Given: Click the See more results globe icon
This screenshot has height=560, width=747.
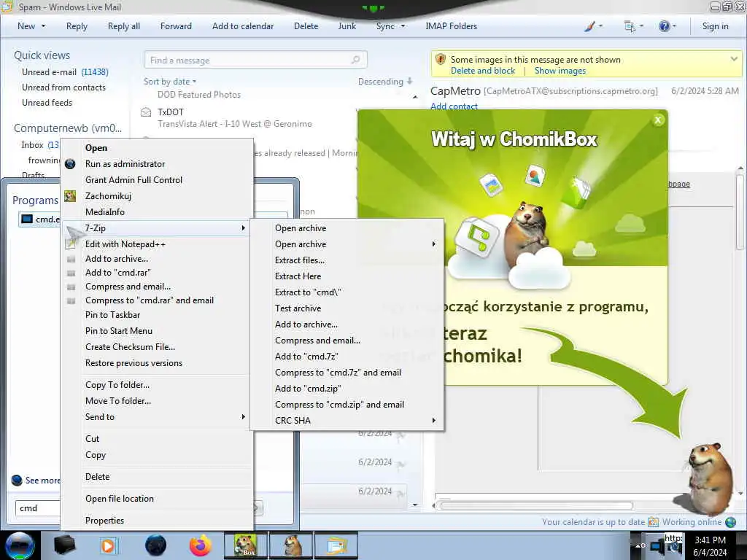Looking at the screenshot, I should (17, 480).
